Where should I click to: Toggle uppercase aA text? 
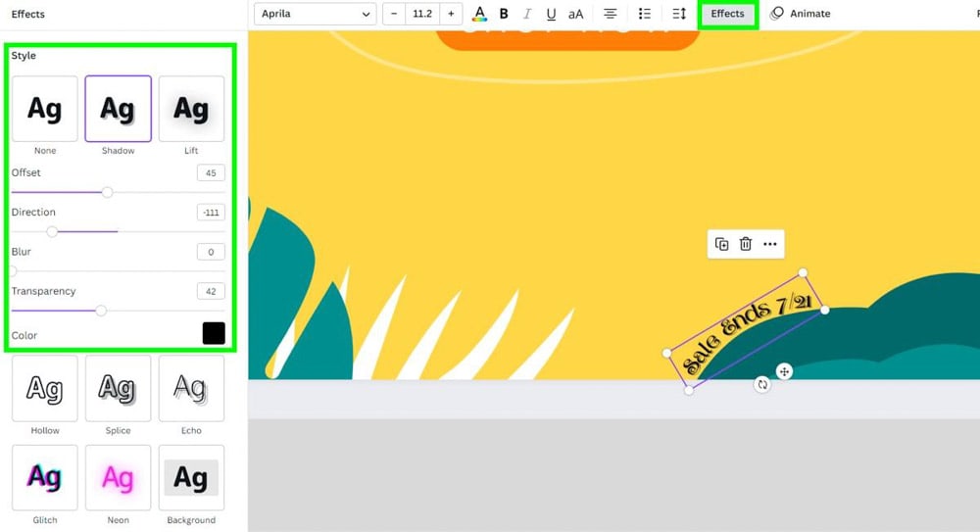[576, 14]
